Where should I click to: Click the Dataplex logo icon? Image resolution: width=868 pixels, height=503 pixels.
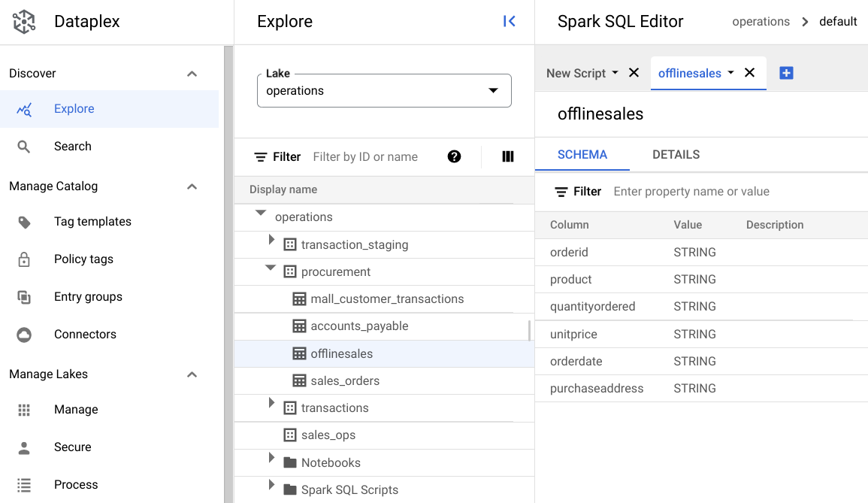pos(24,22)
